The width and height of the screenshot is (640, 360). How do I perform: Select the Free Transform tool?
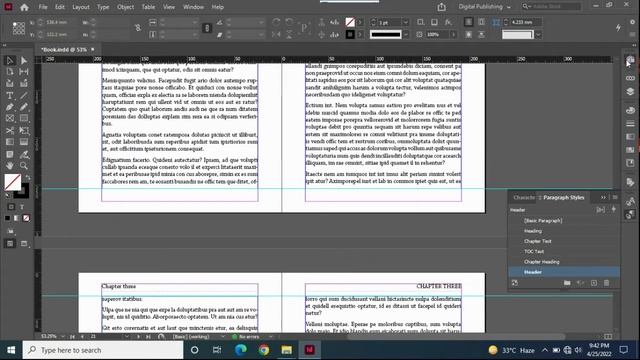(x=24, y=131)
